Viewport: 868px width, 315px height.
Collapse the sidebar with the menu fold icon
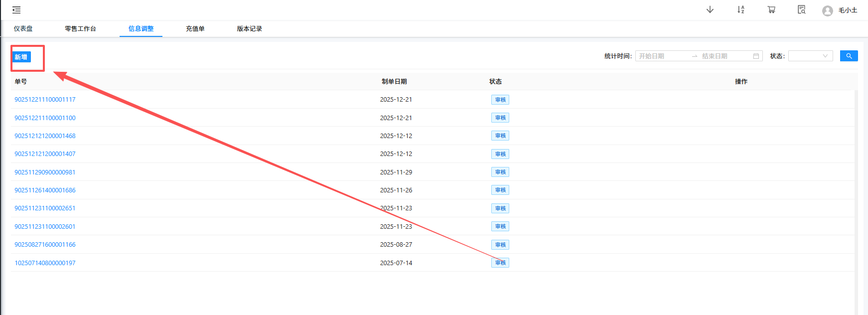[x=16, y=10]
